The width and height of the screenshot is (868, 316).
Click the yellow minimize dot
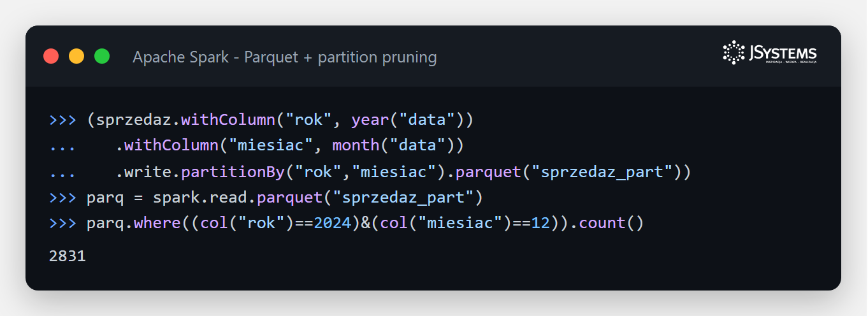tap(76, 56)
